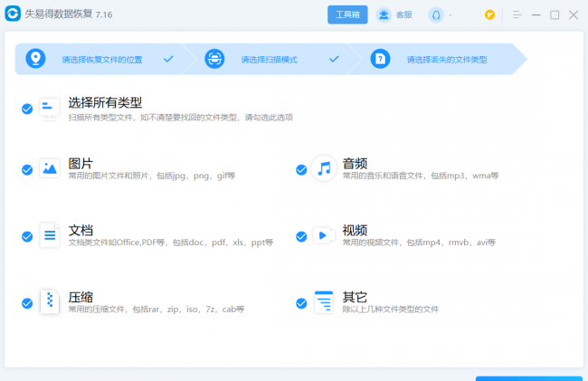Click the 压缩 heading label

click(x=81, y=297)
